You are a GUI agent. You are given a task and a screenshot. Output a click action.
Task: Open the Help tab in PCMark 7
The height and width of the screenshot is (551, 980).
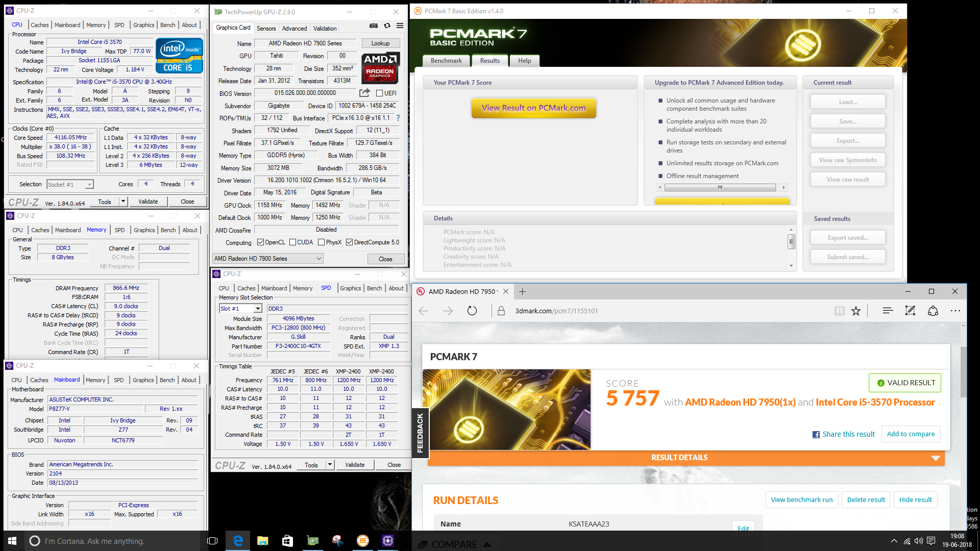tap(525, 61)
